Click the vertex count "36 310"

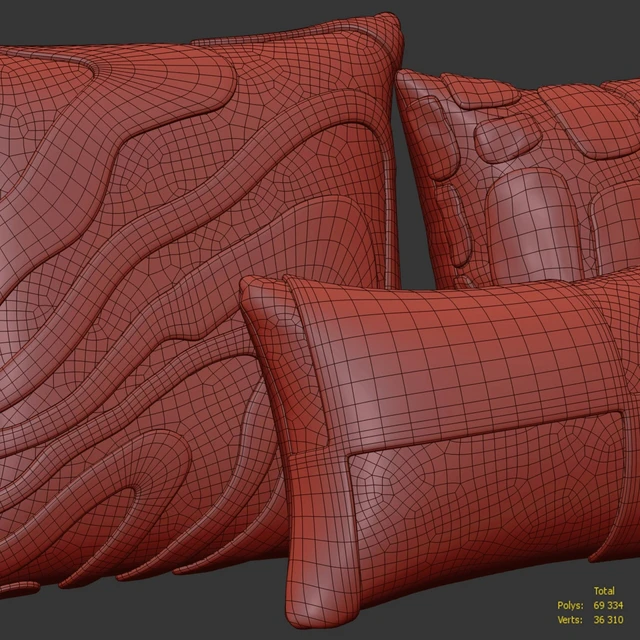tap(608, 620)
